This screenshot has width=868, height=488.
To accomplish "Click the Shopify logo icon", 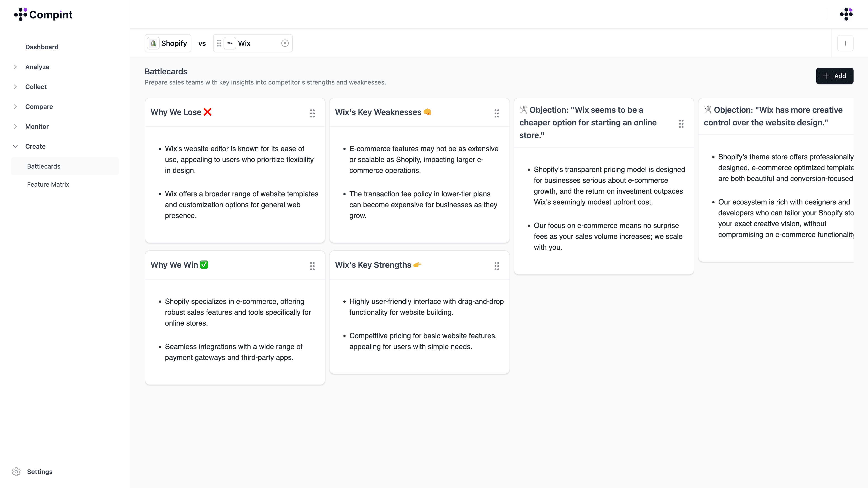I will click(153, 43).
